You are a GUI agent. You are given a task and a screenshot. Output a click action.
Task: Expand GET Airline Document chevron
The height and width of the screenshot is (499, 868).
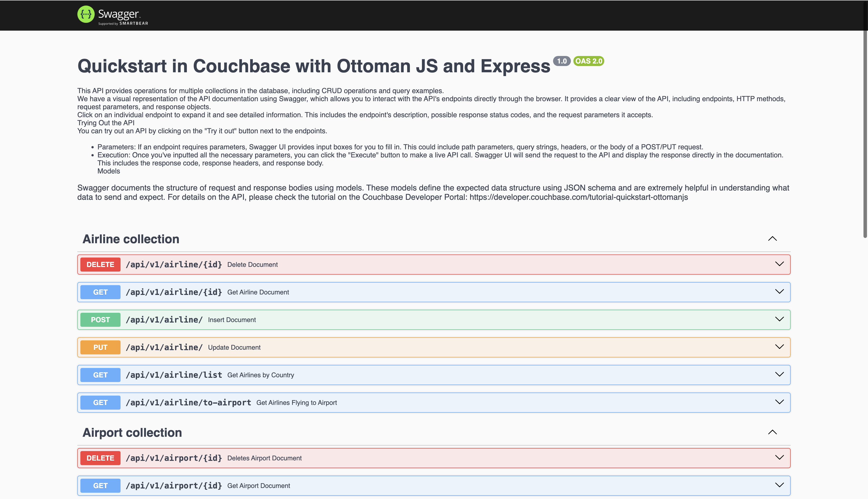click(x=779, y=292)
